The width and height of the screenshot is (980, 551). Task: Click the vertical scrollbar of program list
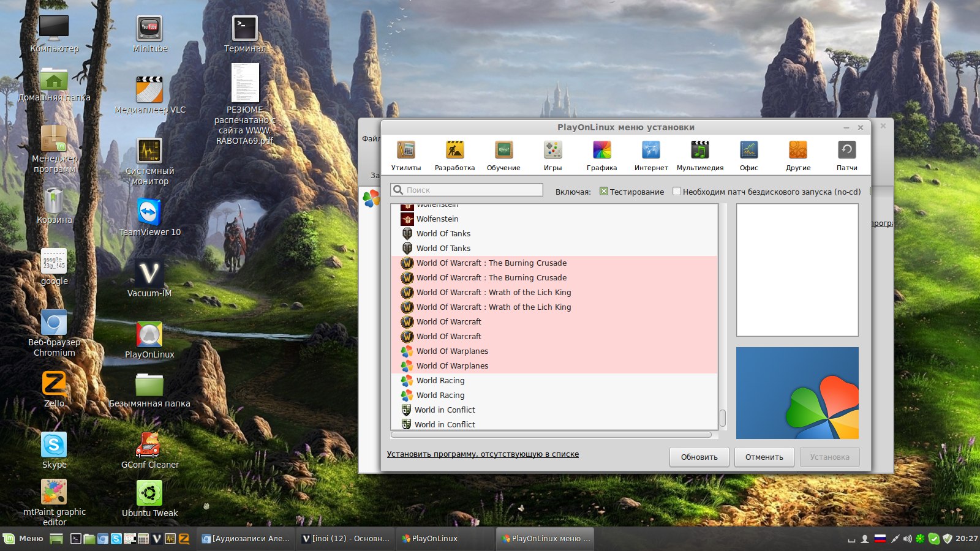pos(723,418)
